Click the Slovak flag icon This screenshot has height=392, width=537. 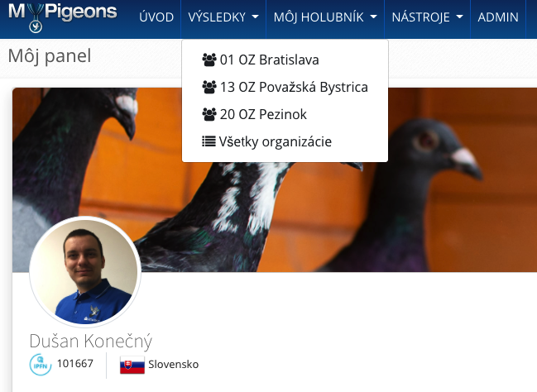tap(132, 365)
